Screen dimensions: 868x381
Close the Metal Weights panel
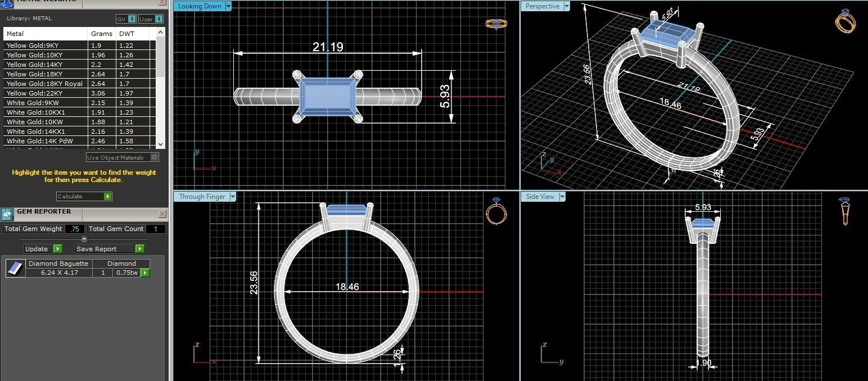(x=162, y=2)
